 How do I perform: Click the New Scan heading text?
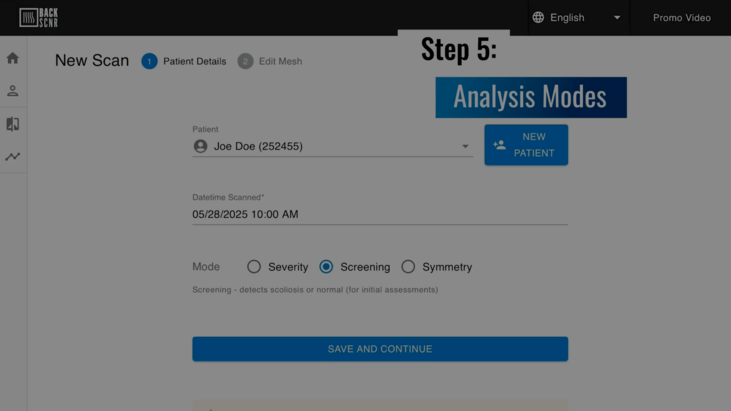click(92, 61)
